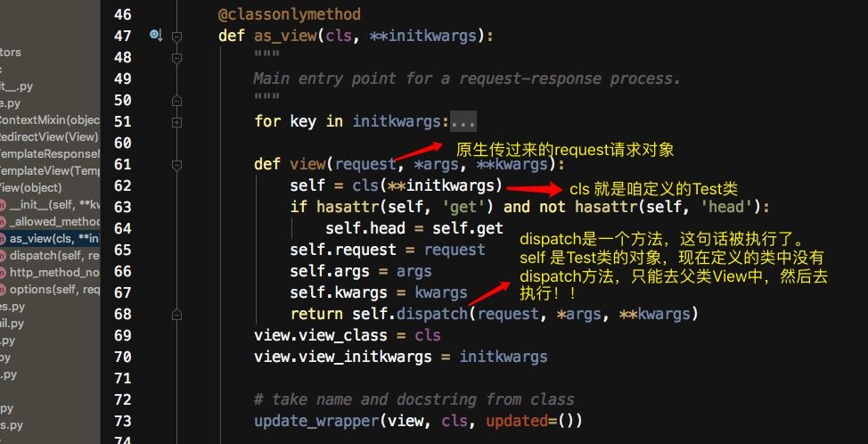Click the folded ellipsis after initkwargs
This screenshot has width=868, height=444.
pos(463,122)
